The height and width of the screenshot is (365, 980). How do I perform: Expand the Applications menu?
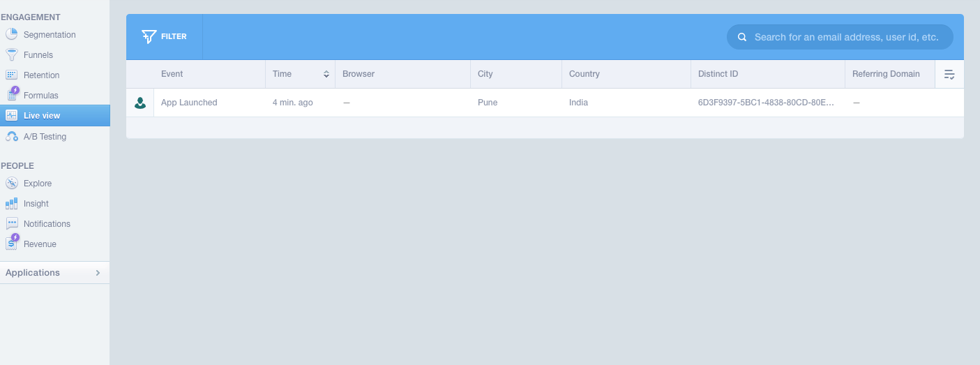point(55,272)
